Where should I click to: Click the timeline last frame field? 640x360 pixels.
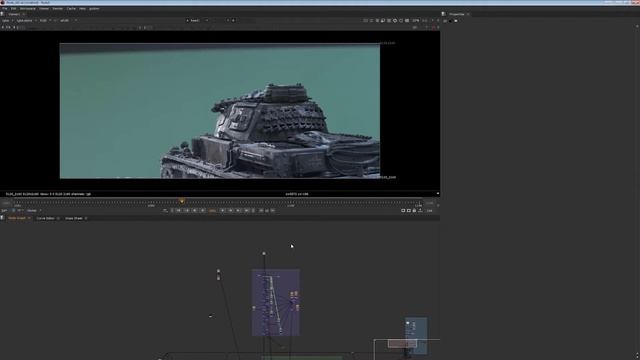[x=430, y=203]
